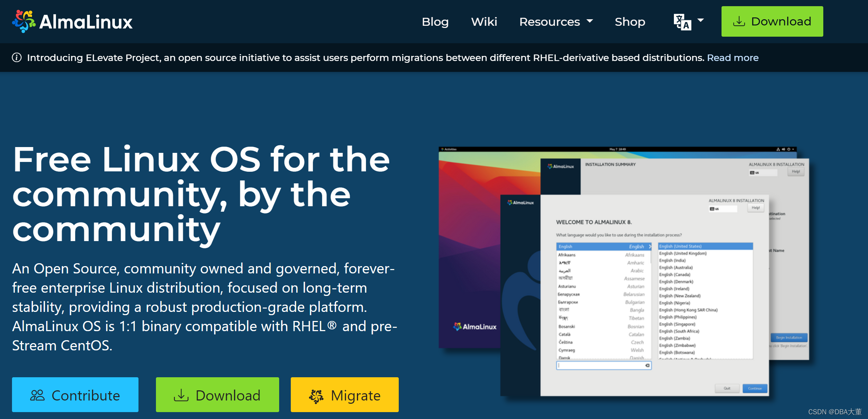
Task: Expand the language selector arrow
Action: pyautogui.click(x=701, y=20)
